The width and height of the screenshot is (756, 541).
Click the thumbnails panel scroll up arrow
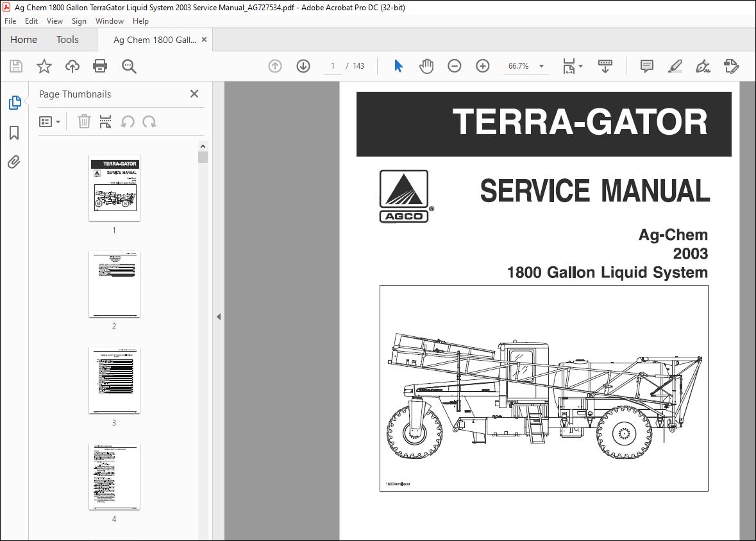pyautogui.click(x=203, y=146)
